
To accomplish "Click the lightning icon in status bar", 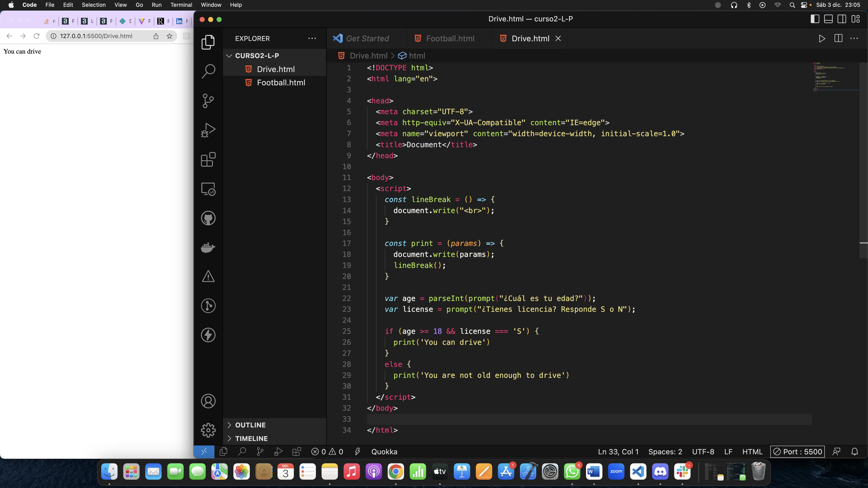I will [357, 452].
